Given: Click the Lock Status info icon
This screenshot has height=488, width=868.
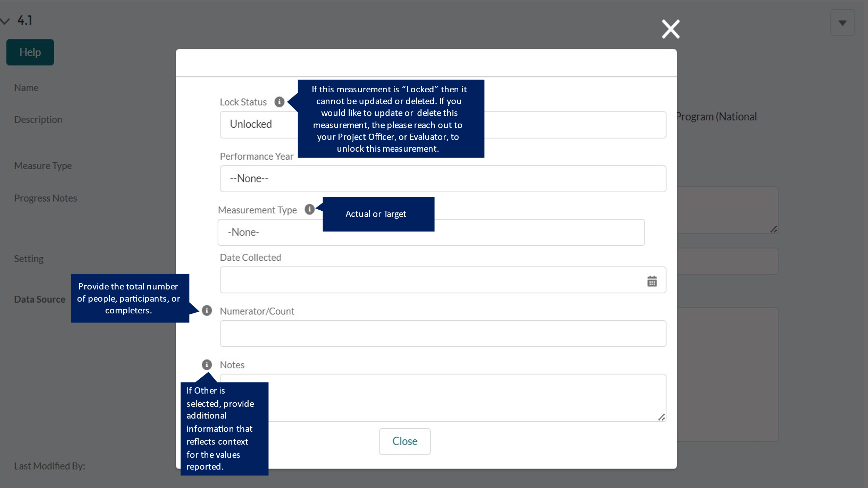Looking at the screenshot, I should click(279, 102).
